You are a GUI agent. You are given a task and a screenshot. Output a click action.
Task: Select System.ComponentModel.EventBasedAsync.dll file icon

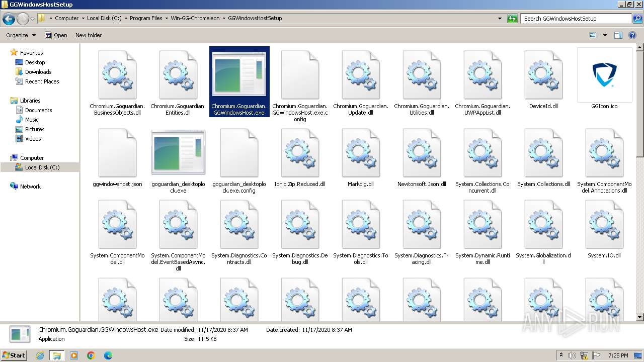click(x=178, y=224)
